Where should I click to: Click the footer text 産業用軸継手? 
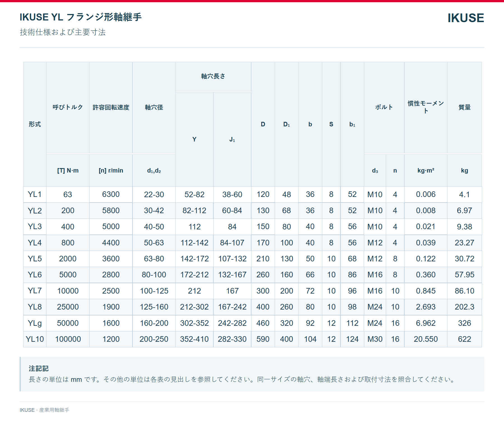click(x=54, y=410)
